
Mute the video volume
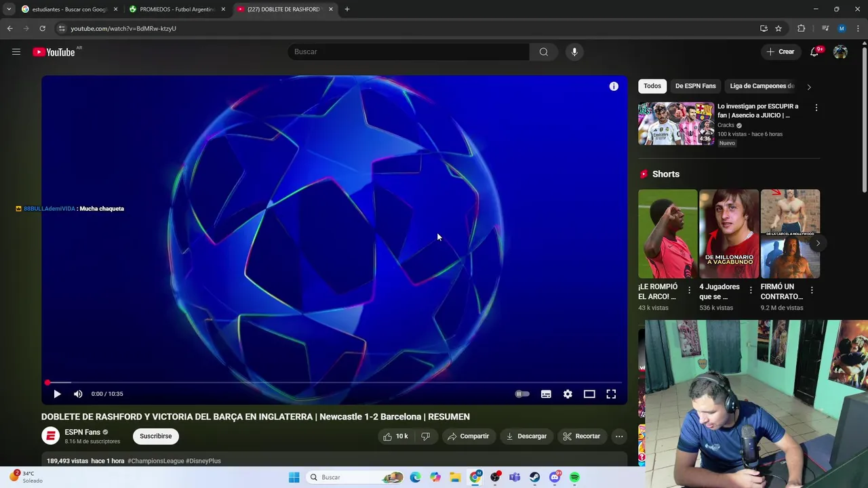[78, 394]
